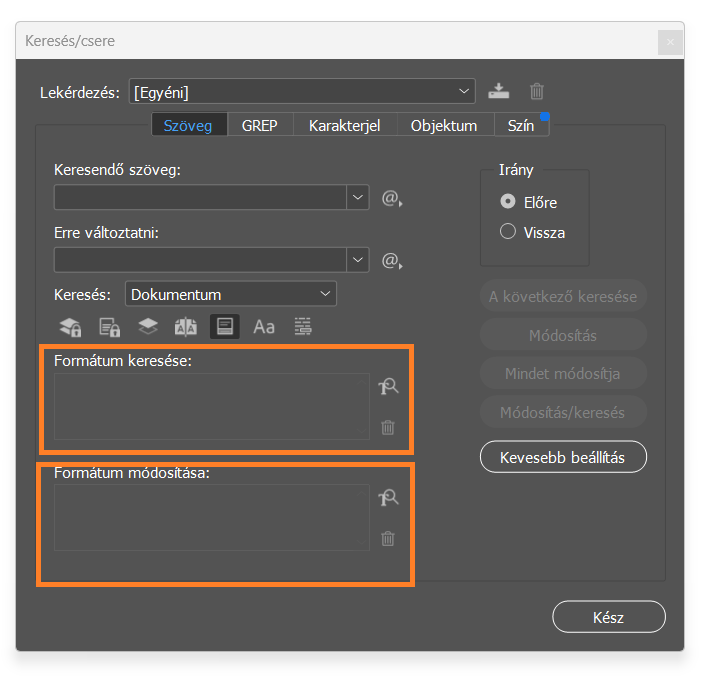Switch to the Objektum tab

click(444, 125)
